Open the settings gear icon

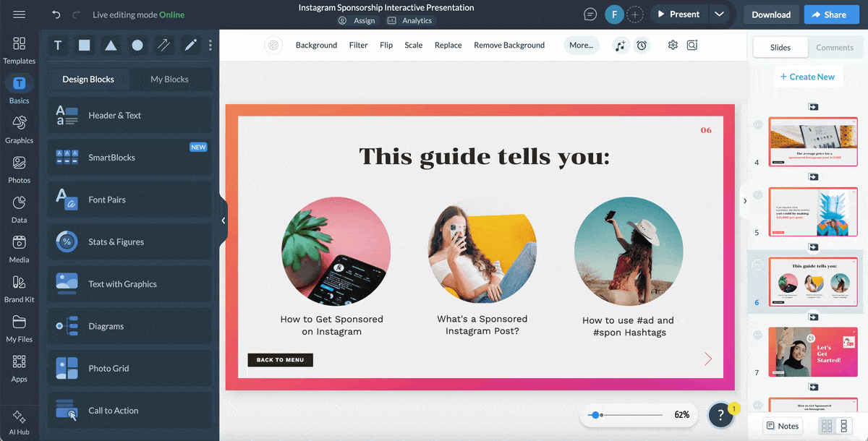coord(673,45)
